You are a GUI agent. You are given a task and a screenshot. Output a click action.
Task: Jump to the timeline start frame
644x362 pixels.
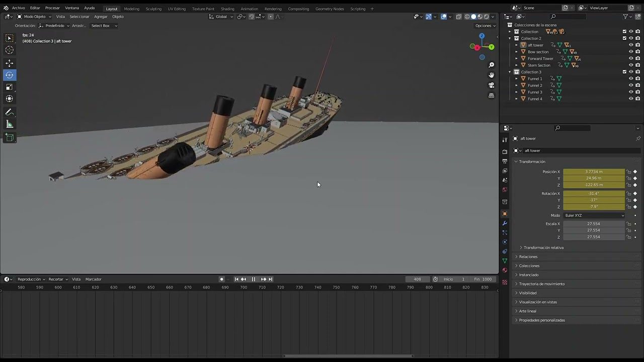coord(236,279)
